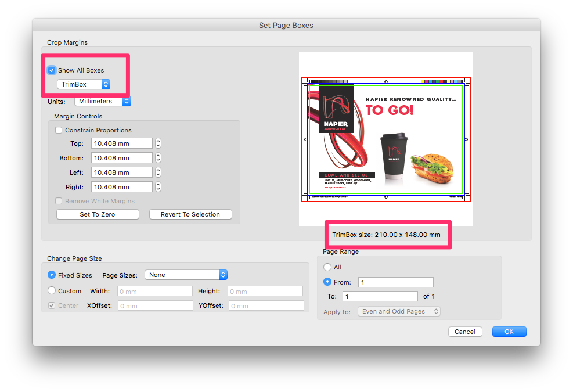This screenshot has height=392, width=573.
Task: Increment the Left margin stepper
Action: click(x=157, y=170)
